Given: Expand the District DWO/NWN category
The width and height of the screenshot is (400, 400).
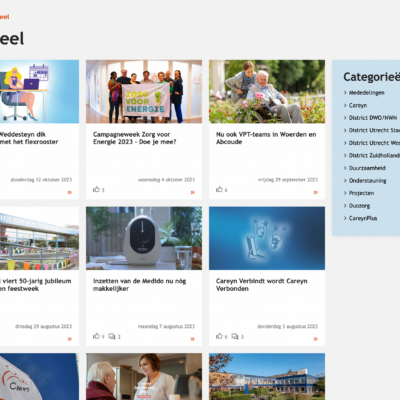Looking at the screenshot, I should [x=345, y=118].
